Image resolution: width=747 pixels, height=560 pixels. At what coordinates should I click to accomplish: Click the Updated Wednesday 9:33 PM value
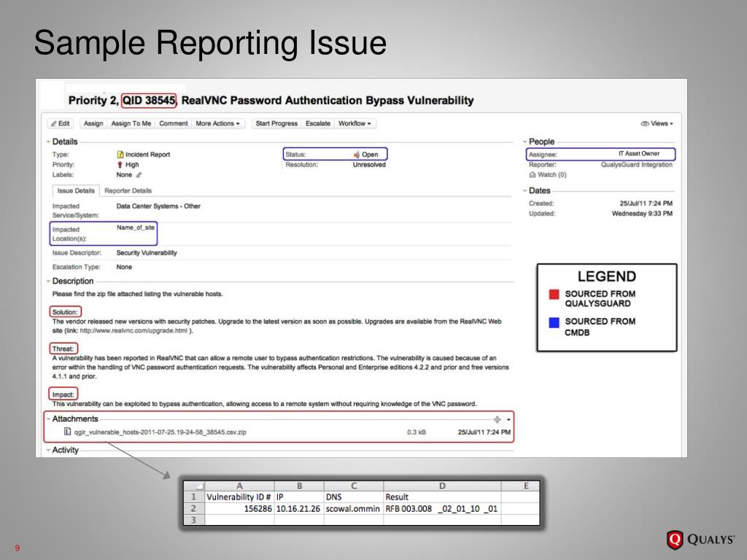tap(642, 214)
